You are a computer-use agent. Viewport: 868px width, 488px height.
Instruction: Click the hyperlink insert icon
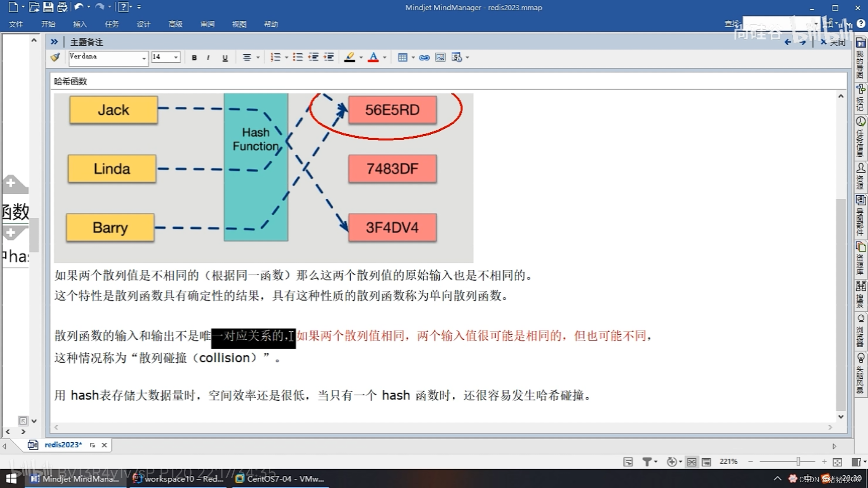[x=423, y=57]
